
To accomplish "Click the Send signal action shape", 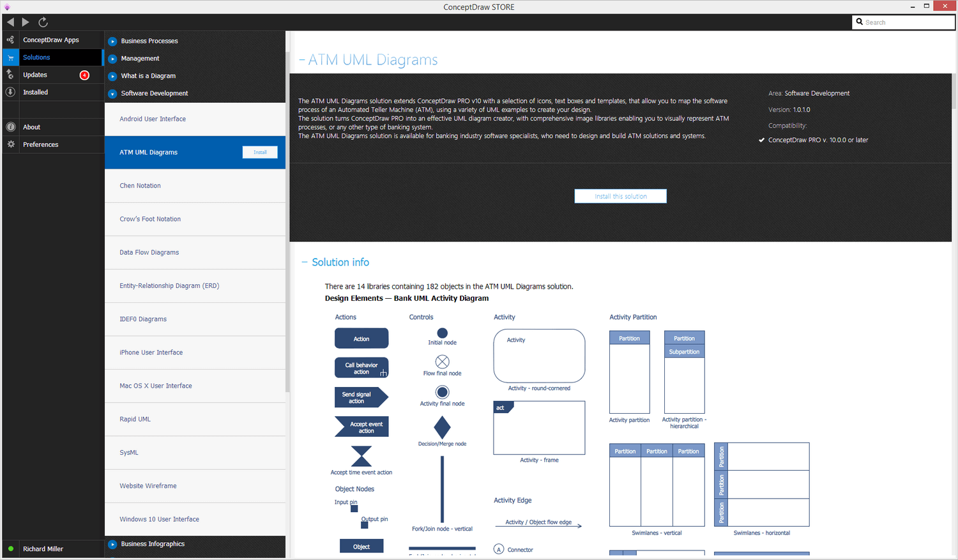I will pos(361,397).
